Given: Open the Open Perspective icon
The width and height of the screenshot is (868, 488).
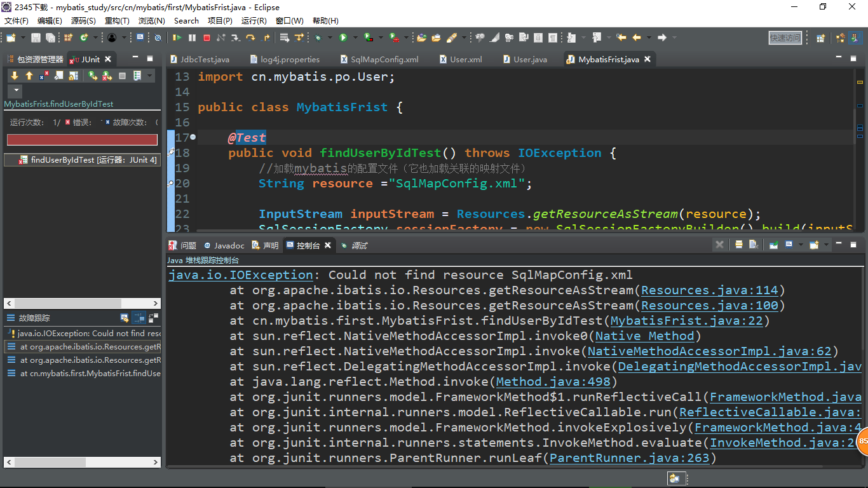Looking at the screenshot, I should pyautogui.click(x=820, y=38).
